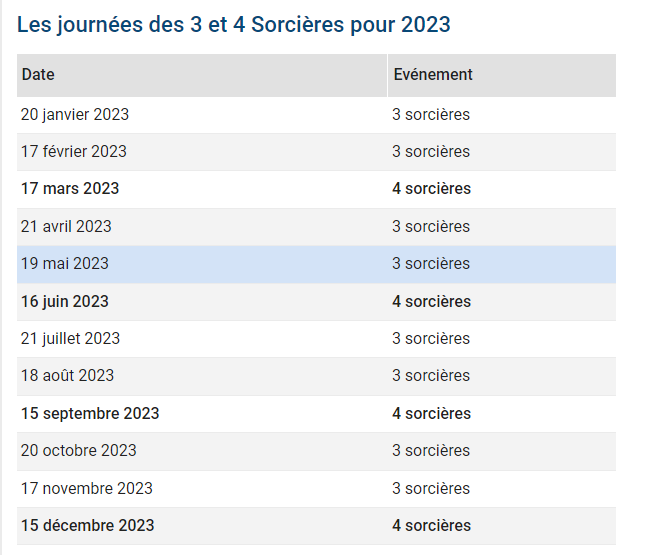Click "3 sorcières" in the 18 août row
The image size is (671, 555).
click(431, 376)
